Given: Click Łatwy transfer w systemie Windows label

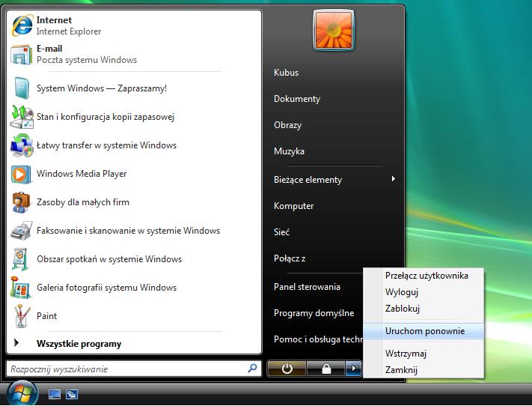Looking at the screenshot, I should (x=106, y=145).
